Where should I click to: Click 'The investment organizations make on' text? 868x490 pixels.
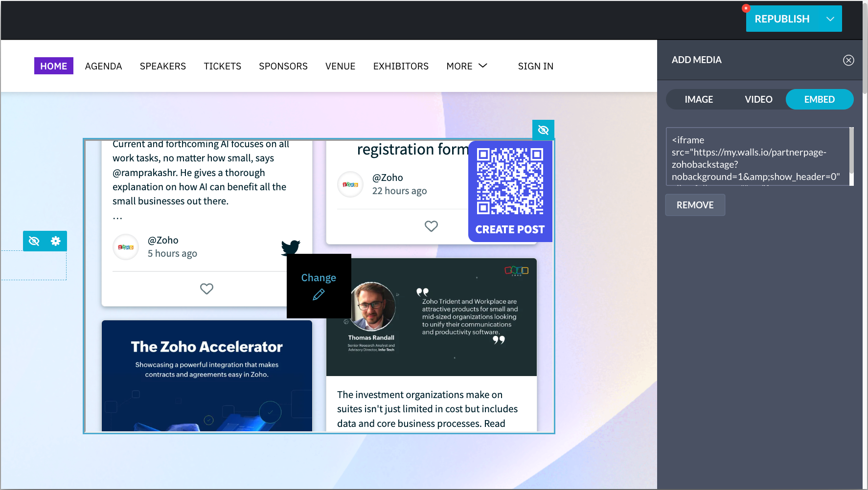(420, 395)
